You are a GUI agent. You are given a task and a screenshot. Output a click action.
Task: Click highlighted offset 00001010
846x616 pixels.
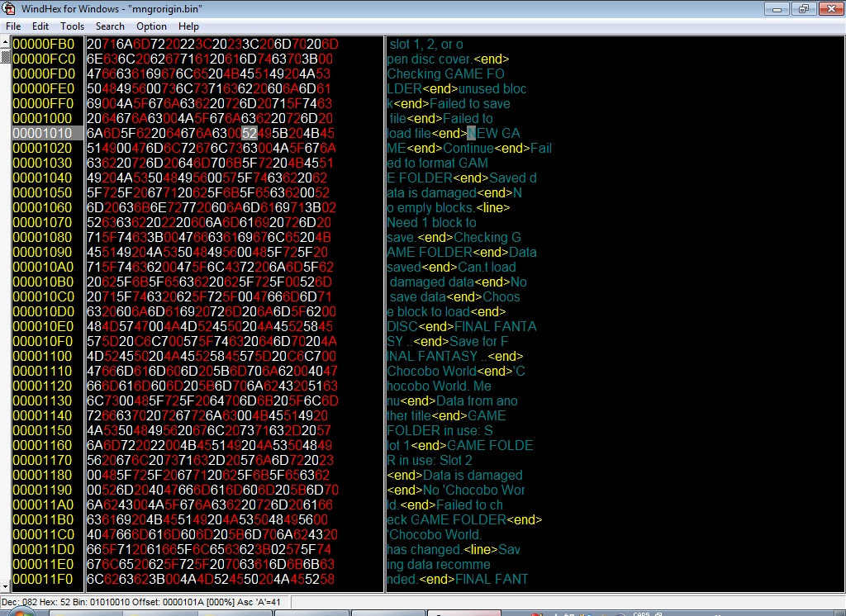(43, 133)
